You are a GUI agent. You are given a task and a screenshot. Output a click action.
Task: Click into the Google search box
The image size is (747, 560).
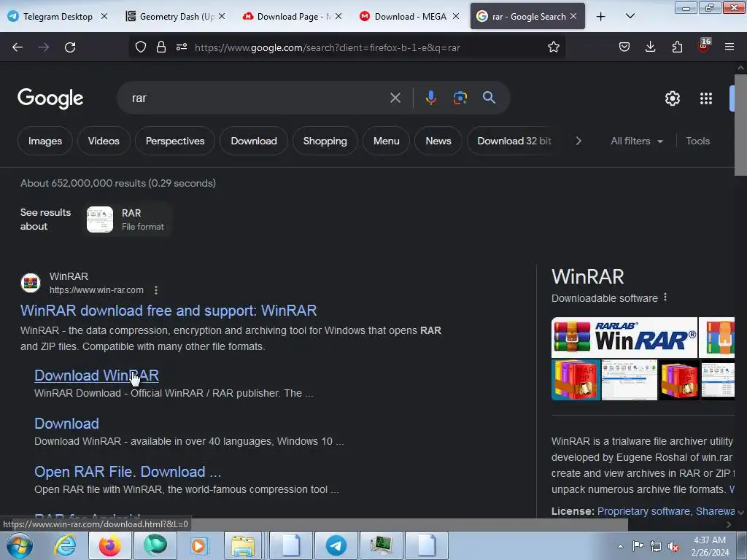click(258, 98)
